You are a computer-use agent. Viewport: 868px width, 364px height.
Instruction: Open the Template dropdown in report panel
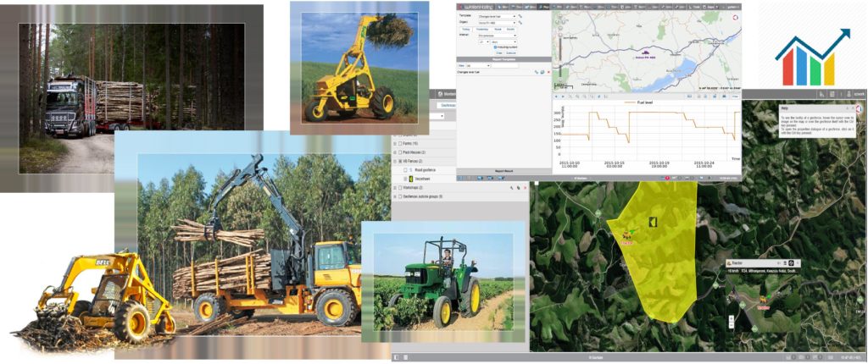click(497, 17)
